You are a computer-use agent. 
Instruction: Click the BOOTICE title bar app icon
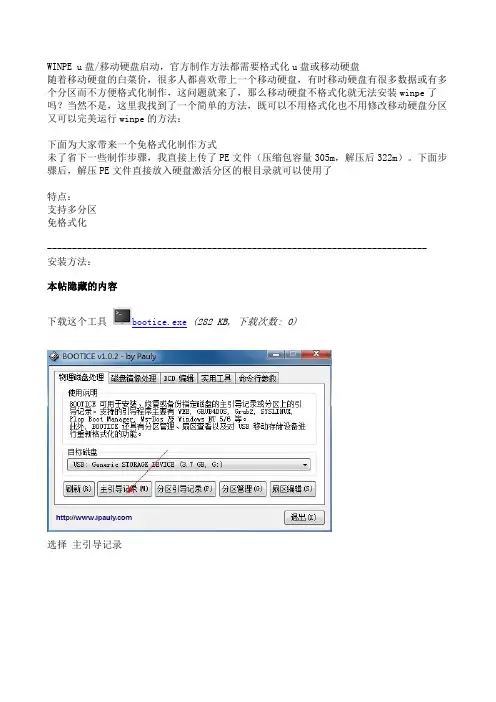pos(54,356)
